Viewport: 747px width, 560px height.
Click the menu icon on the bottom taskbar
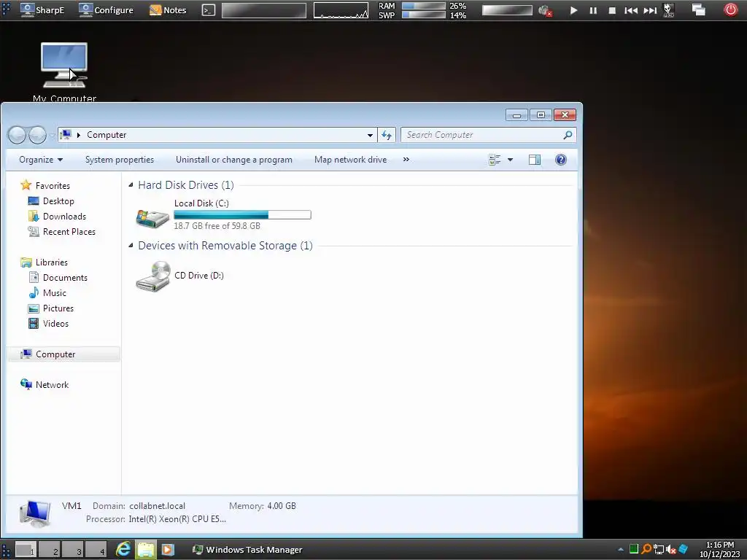[x=6, y=550]
